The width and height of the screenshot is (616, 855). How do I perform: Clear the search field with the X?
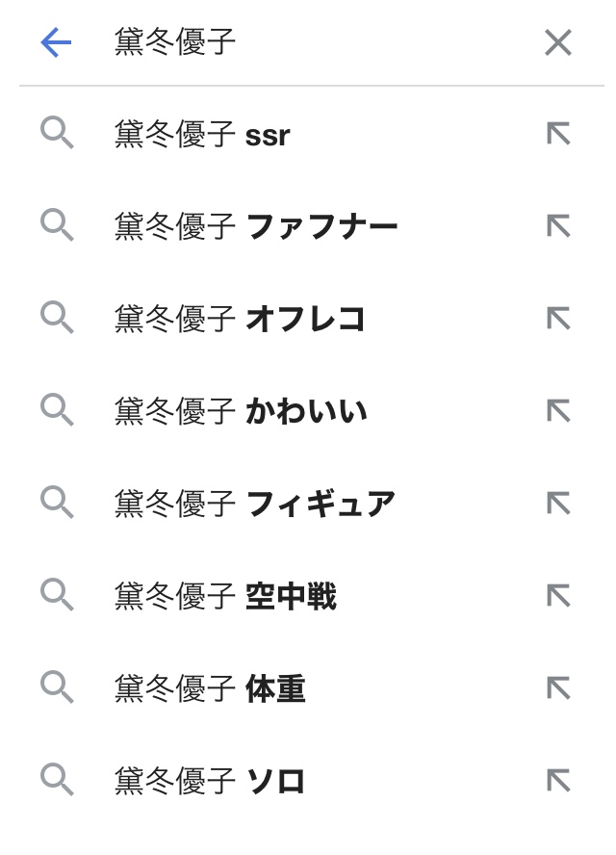[x=558, y=42]
